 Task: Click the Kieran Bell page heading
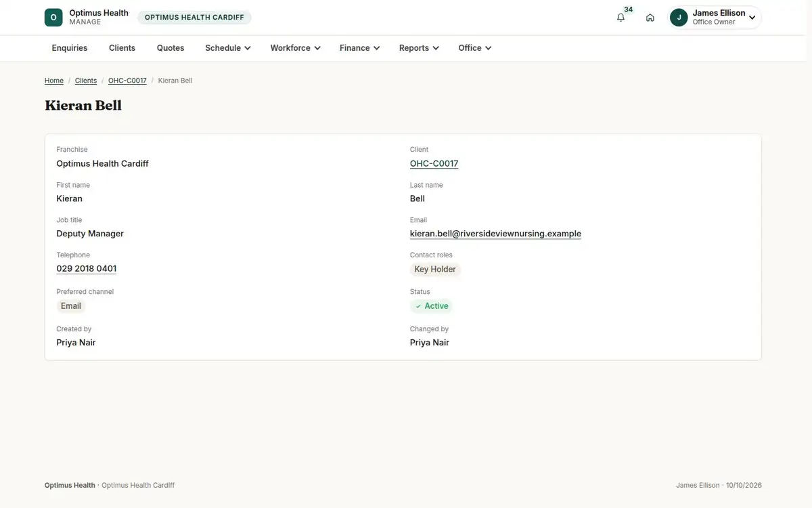tap(83, 106)
